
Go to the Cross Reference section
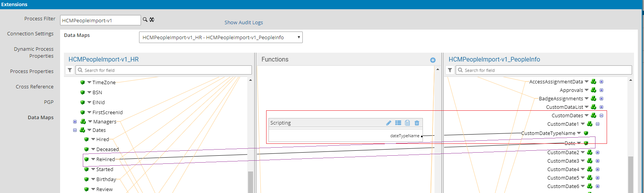click(34, 87)
